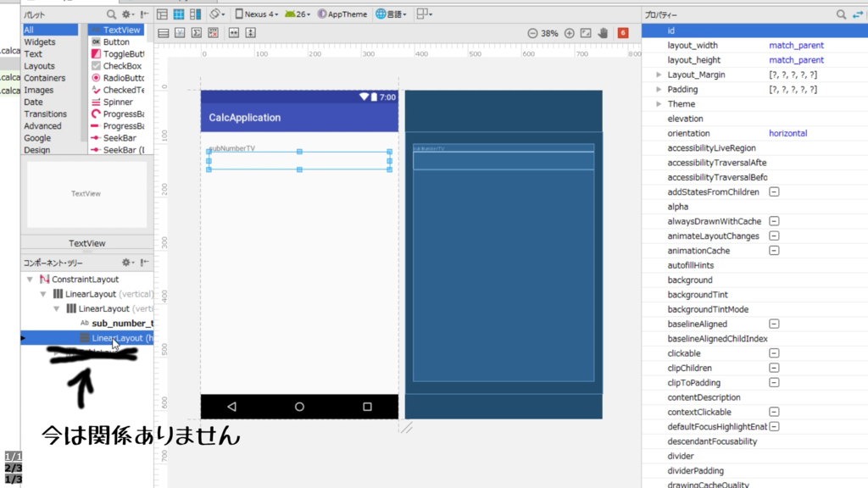
Task: Click the zoom-to-fit screen icon
Action: coord(586,33)
